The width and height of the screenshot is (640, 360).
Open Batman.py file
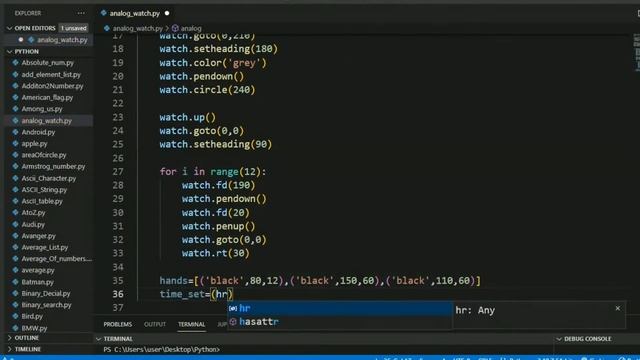(37, 282)
